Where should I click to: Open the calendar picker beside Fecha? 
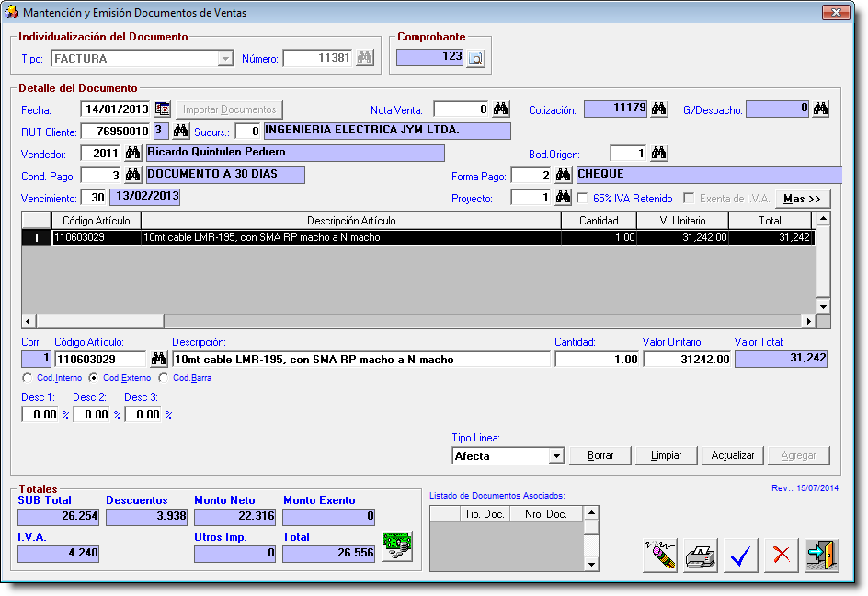pos(162,109)
